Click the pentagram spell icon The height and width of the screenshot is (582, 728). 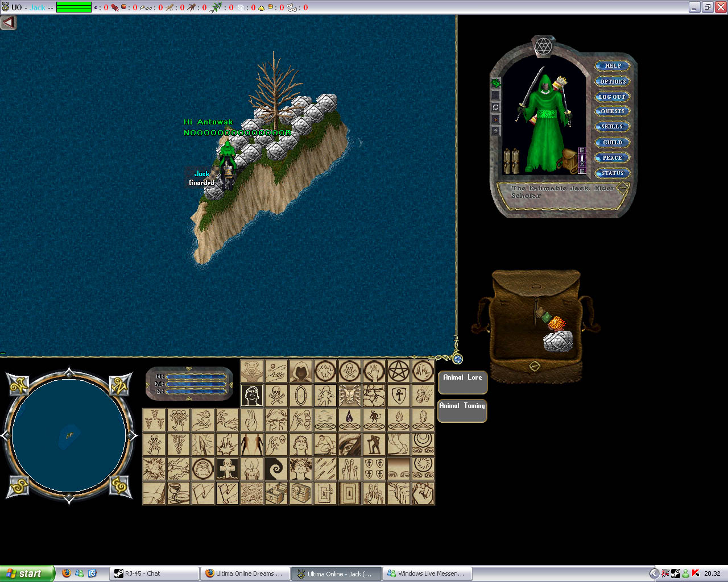click(x=399, y=371)
